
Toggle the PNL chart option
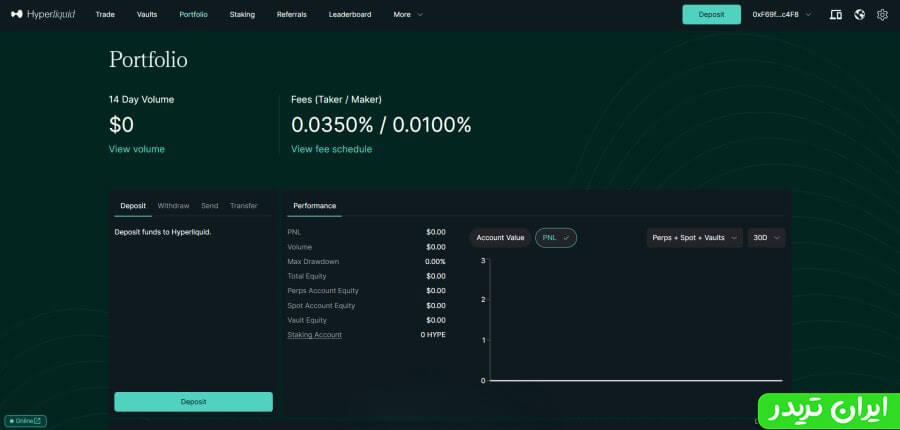pyautogui.click(x=556, y=238)
